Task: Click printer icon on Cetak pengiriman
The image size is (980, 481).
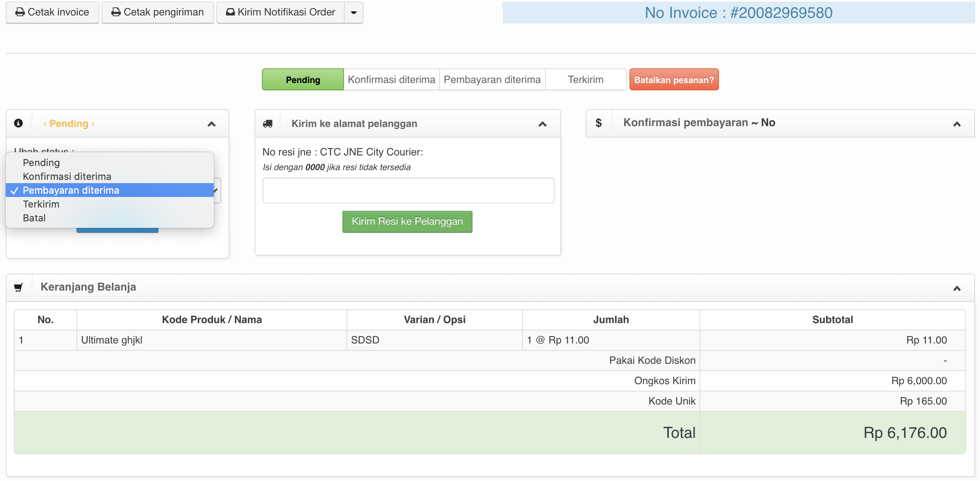Action: pos(116,12)
